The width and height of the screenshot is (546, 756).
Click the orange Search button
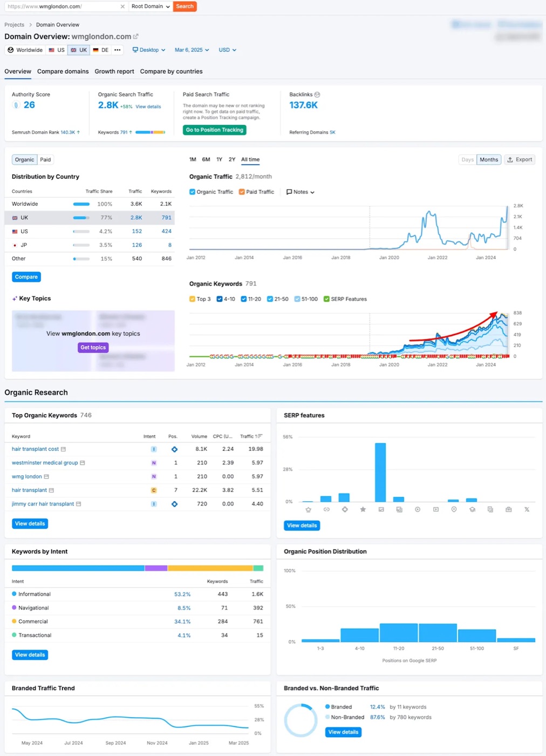pos(185,6)
